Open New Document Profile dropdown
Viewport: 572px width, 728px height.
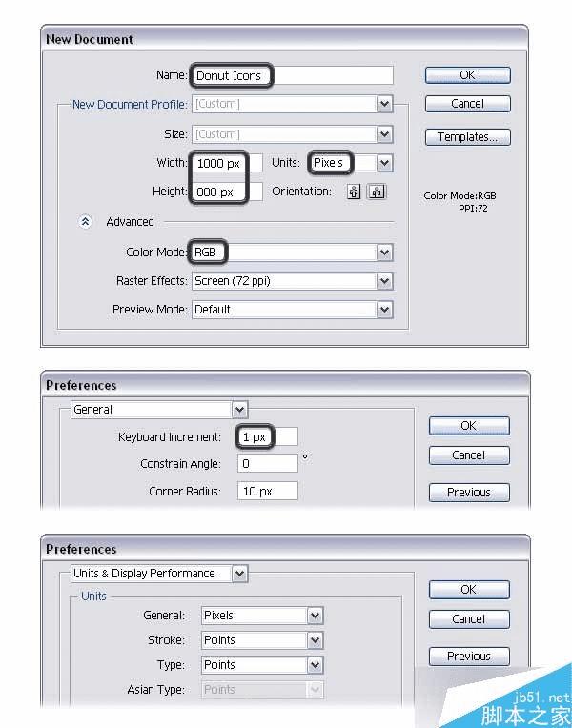[x=385, y=104]
